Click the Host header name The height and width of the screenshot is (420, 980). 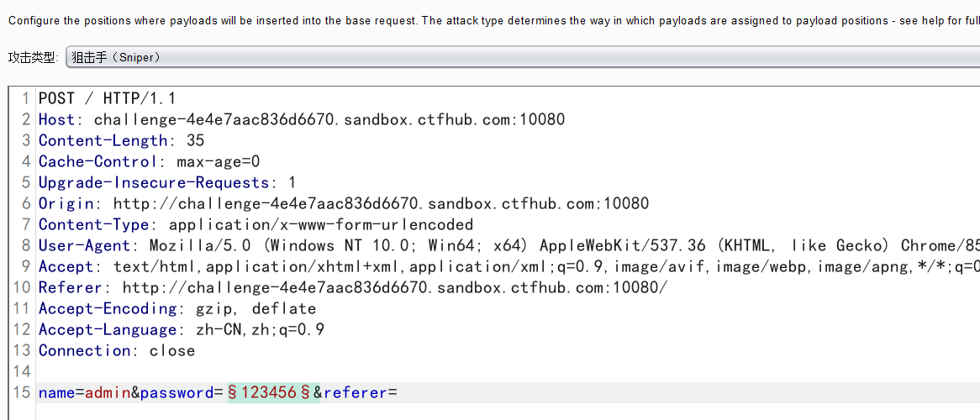click(56, 119)
